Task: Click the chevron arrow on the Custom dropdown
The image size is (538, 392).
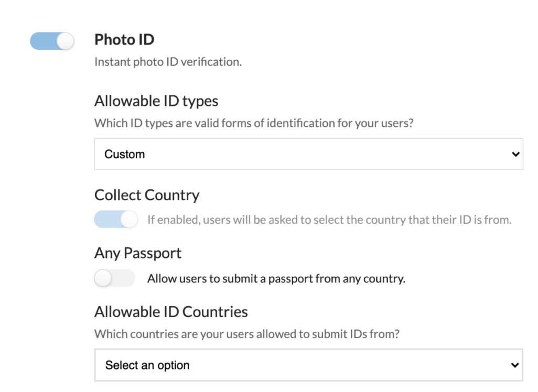Action: 515,154
